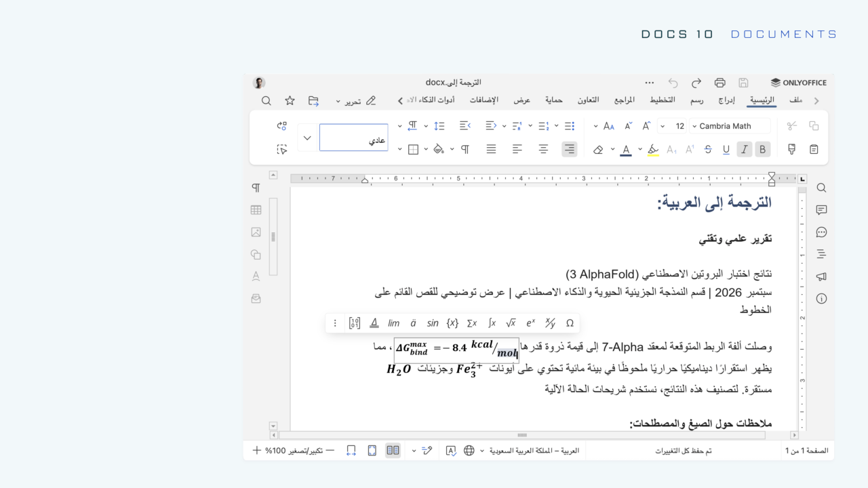Open the font size 12 dropdown

pyautogui.click(x=663, y=126)
